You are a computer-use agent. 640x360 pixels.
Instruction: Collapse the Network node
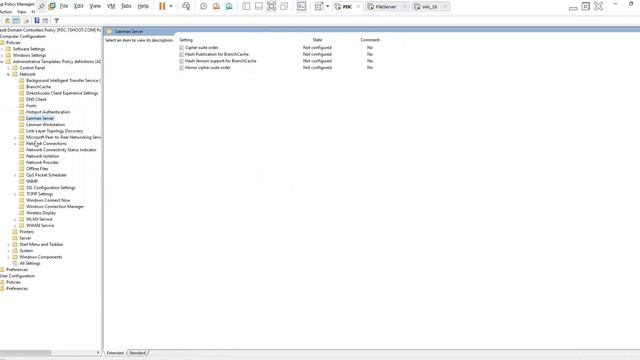tap(9, 74)
